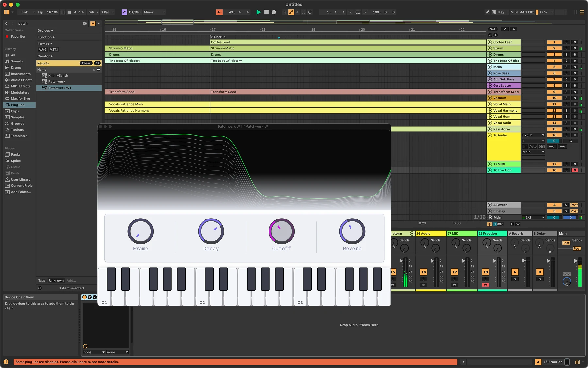Toggle track activator 4 for Beat Of History
This screenshot has width=588, height=368.
point(554,61)
